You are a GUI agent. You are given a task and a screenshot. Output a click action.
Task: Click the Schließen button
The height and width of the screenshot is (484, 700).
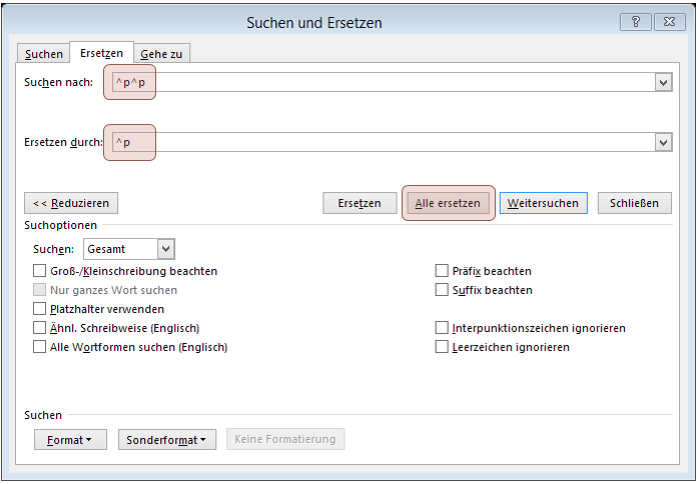click(634, 203)
